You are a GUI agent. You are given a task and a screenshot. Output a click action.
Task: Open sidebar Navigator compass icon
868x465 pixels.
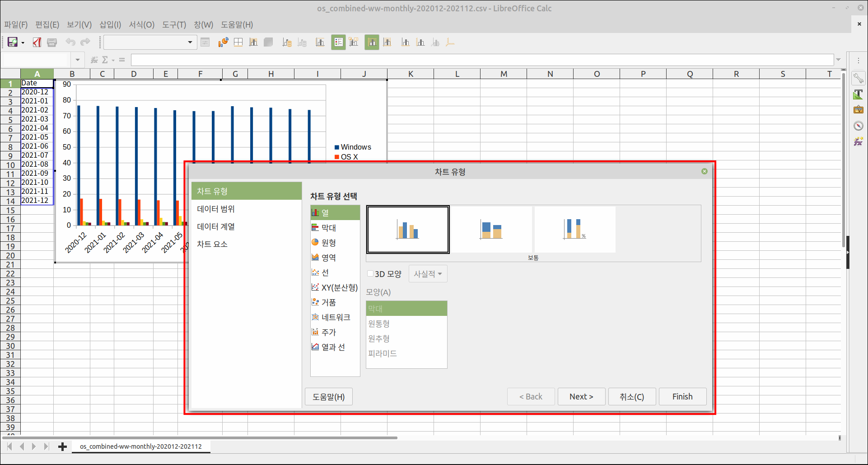(x=858, y=126)
